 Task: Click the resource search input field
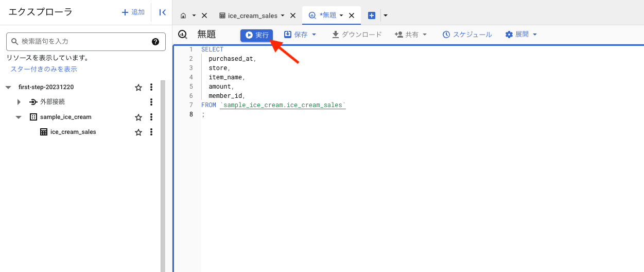[82, 42]
